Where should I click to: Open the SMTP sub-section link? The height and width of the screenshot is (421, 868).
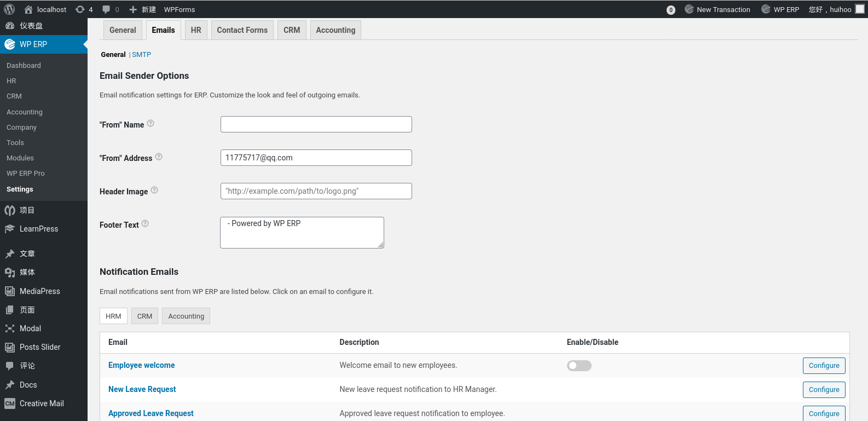click(x=141, y=55)
